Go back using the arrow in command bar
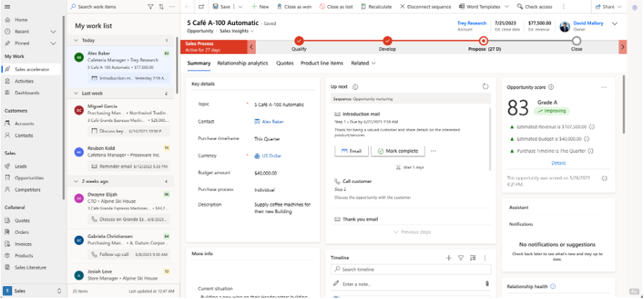644x299 pixels. tap(187, 6)
